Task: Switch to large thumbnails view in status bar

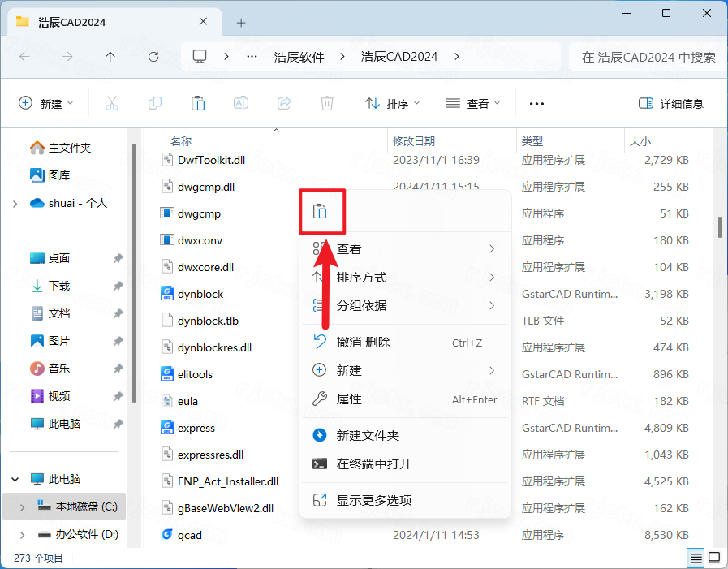Action: pyautogui.click(x=714, y=558)
